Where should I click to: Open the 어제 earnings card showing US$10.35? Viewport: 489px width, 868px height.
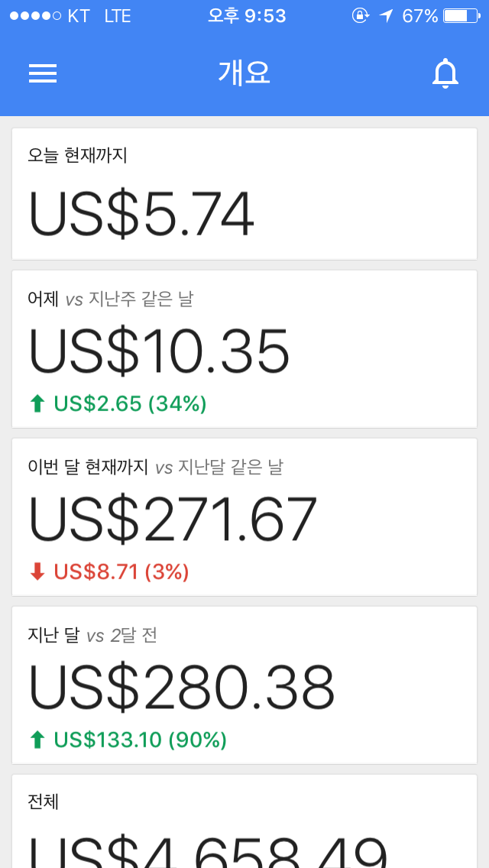coord(244,349)
